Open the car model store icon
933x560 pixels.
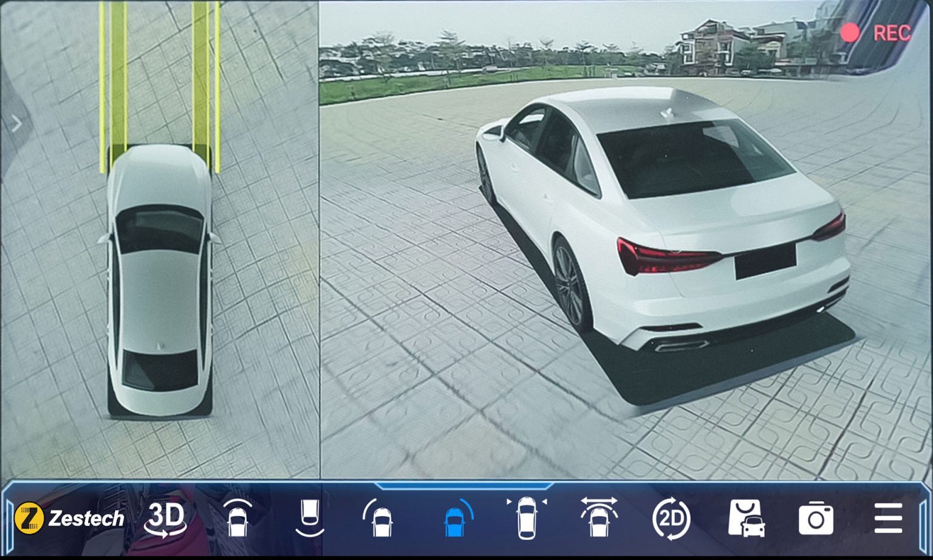coord(746,519)
